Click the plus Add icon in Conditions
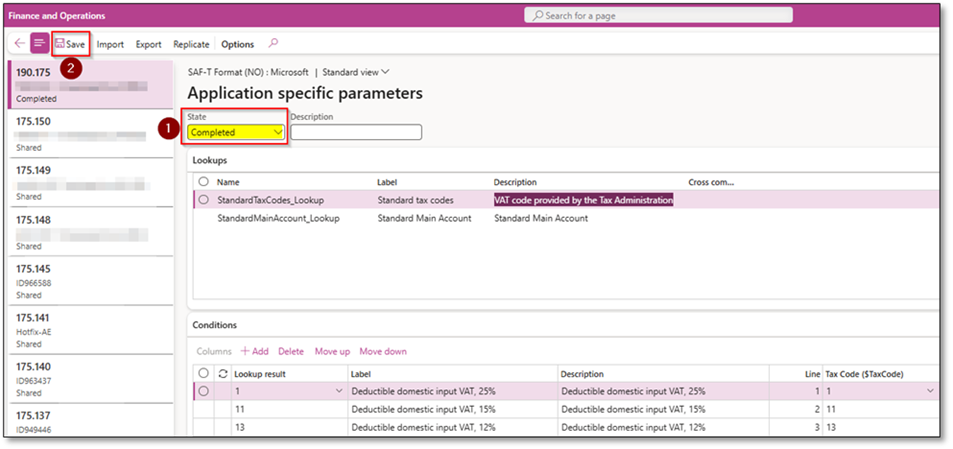Screen dimensions: 953x449 (245, 351)
